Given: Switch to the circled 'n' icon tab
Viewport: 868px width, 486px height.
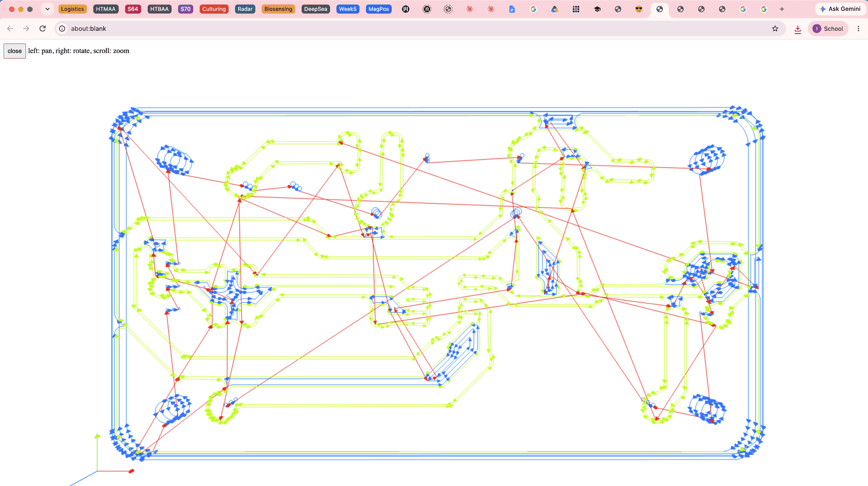Looking at the screenshot, I should pyautogui.click(x=427, y=9).
